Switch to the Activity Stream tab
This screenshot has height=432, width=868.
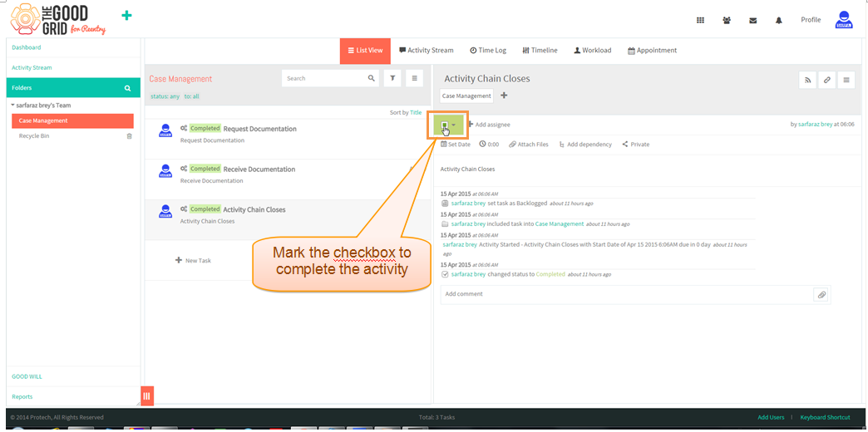click(x=427, y=51)
